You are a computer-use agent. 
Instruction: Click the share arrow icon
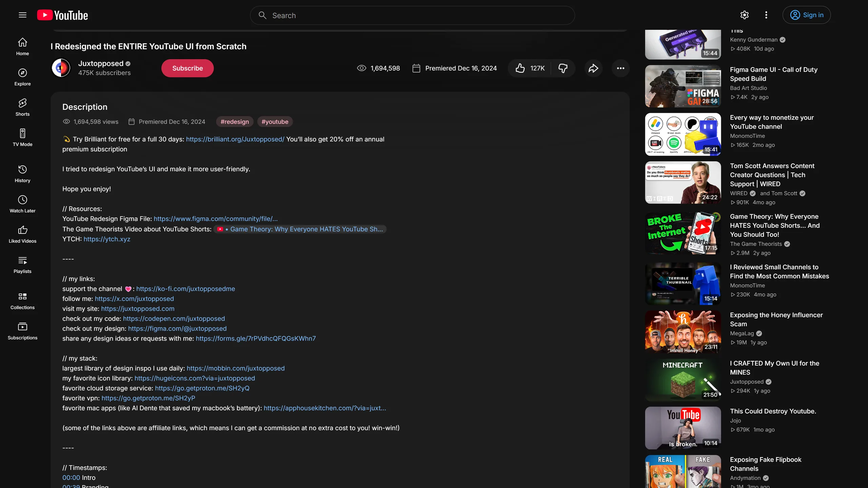tap(593, 68)
